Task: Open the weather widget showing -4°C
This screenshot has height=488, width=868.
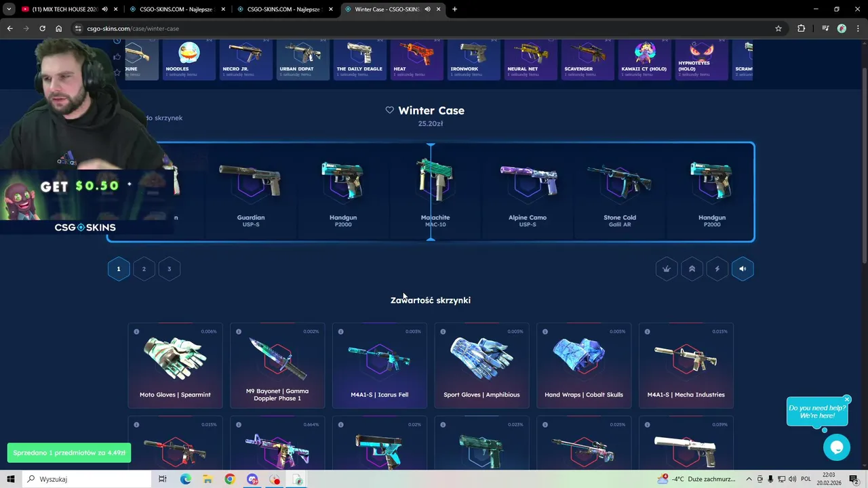Action: (696, 479)
